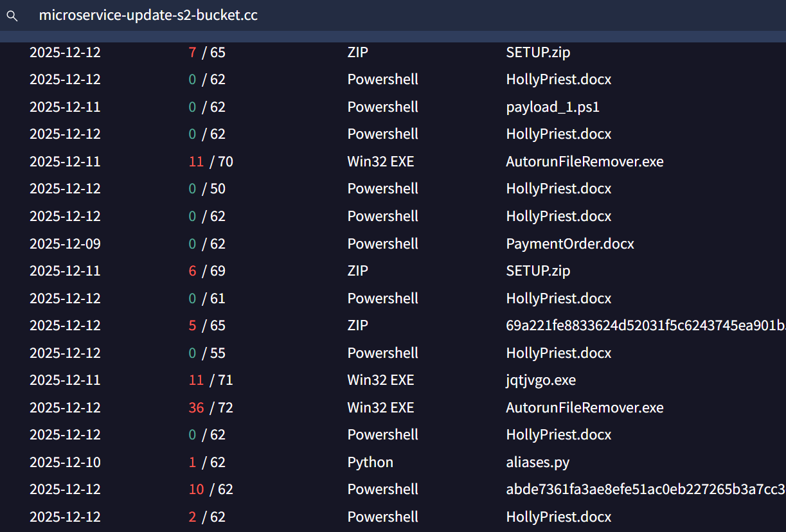Open HollyPriest.docx in the 0 / 61 row
The width and height of the screenshot is (786, 532).
click(x=558, y=298)
